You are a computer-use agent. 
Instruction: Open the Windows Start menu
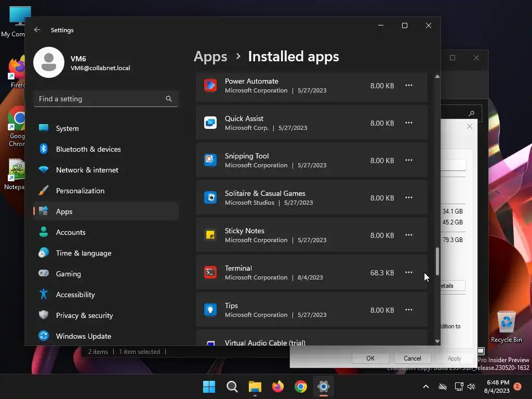[x=209, y=387]
